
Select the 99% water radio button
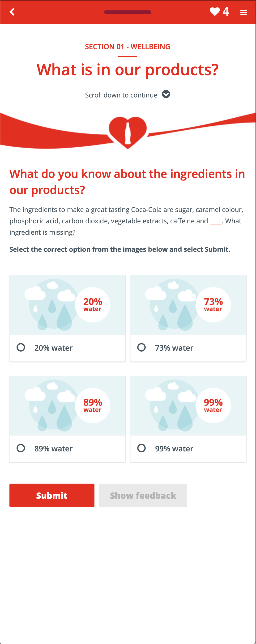141,448
